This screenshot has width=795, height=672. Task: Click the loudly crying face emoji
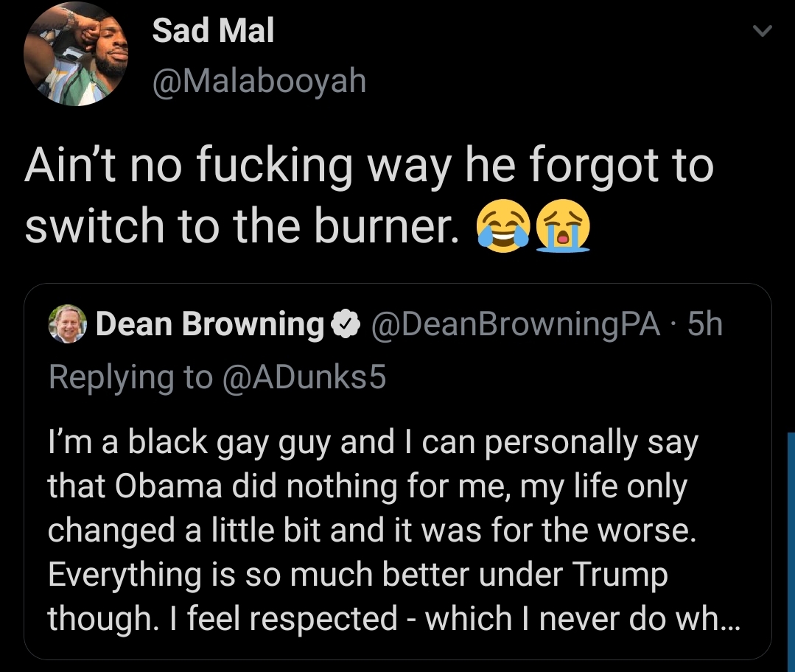[564, 225]
